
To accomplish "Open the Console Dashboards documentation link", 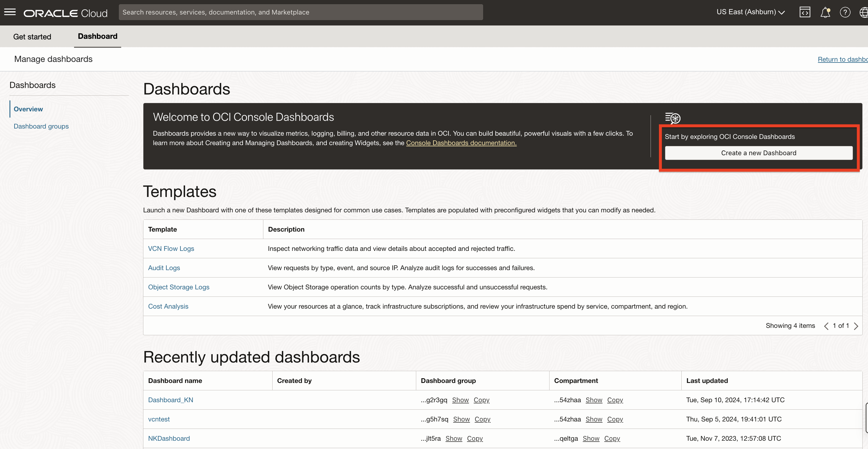I will tap(461, 143).
